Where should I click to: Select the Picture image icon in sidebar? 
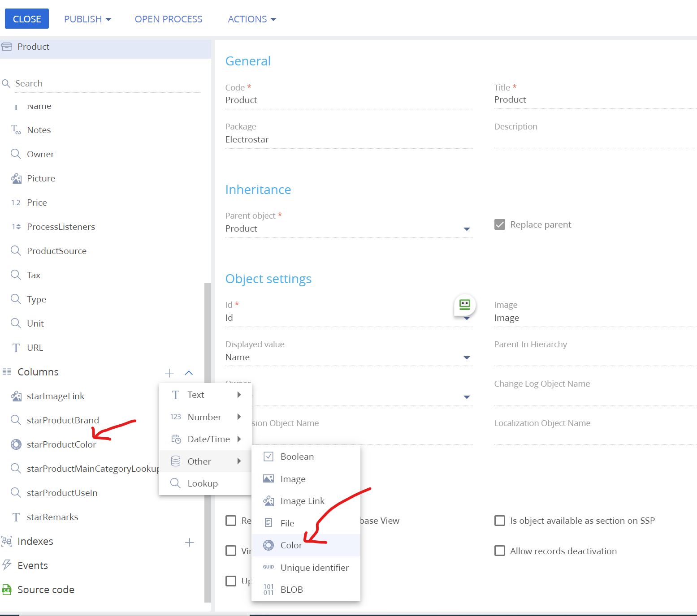coord(16,178)
